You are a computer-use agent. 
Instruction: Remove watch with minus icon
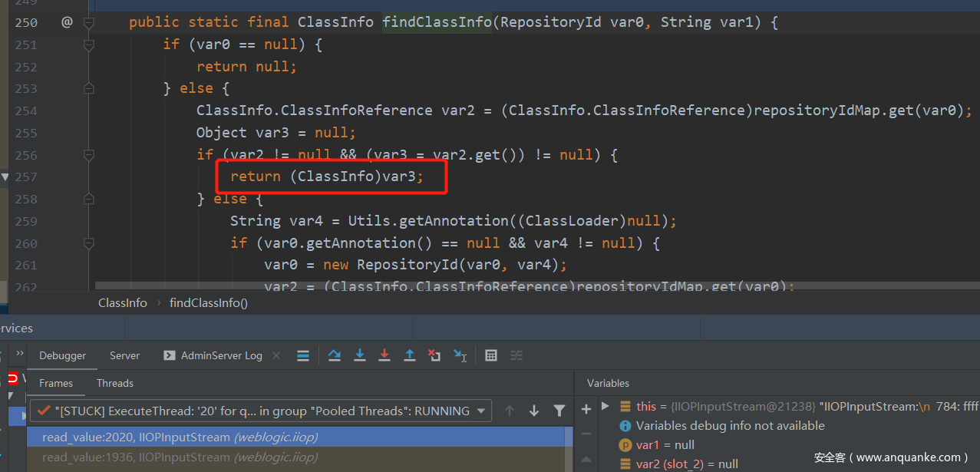[586, 434]
